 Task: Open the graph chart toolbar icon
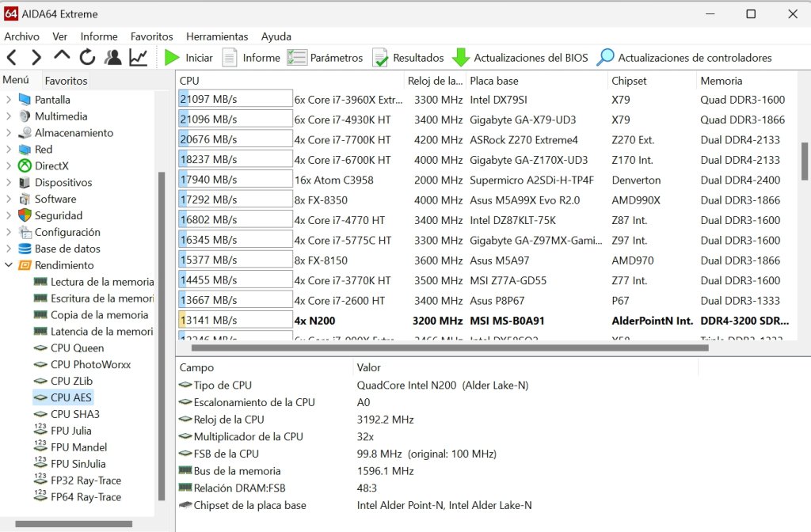[138, 57]
